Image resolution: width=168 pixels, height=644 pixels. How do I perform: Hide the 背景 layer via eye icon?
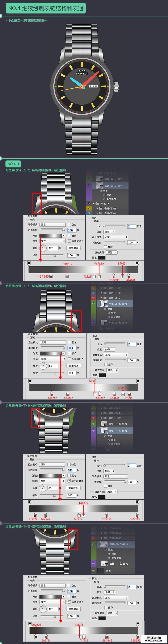[x=93, y=571]
